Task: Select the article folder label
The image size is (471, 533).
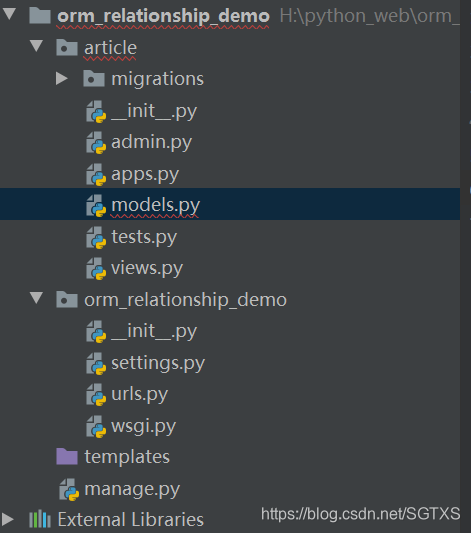Action: 110,48
